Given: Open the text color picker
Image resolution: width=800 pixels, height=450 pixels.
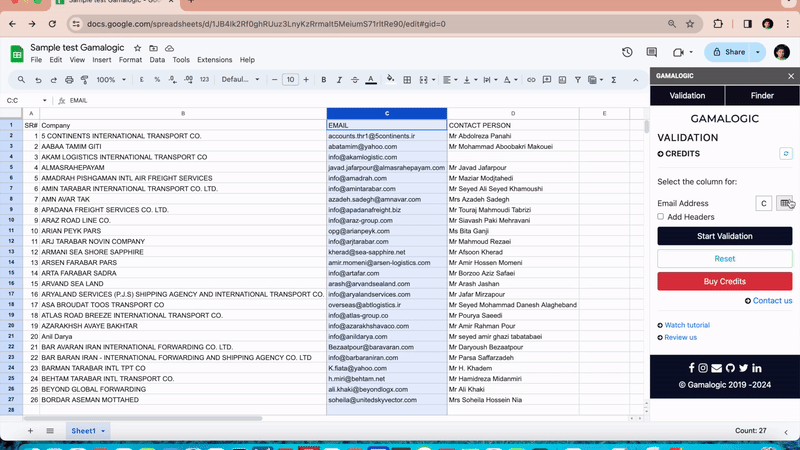Looking at the screenshot, I should (370, 79).
